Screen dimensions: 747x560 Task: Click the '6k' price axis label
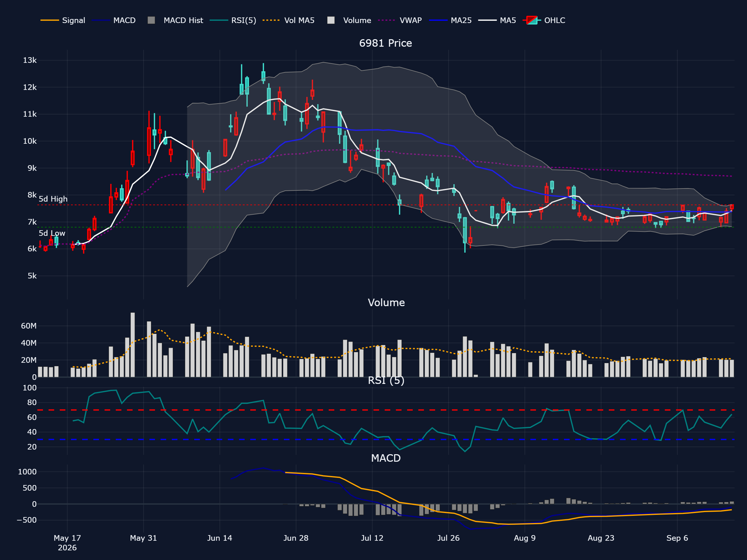32,249
